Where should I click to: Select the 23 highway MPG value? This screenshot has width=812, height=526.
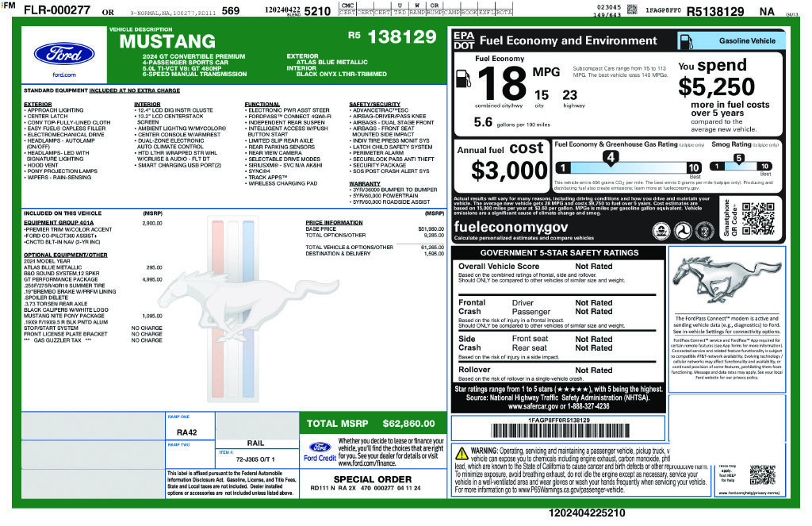(569, 95)
